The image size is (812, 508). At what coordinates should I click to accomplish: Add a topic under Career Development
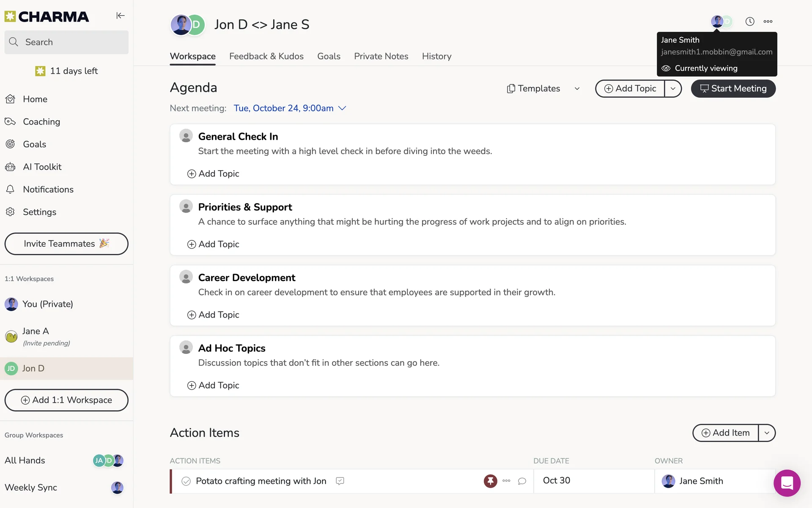coord(214,315)
